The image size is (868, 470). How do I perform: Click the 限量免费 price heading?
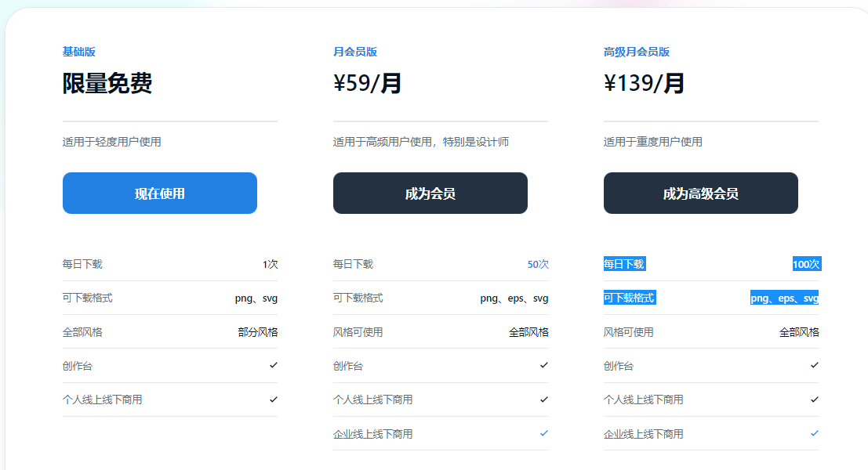point(107,83)
